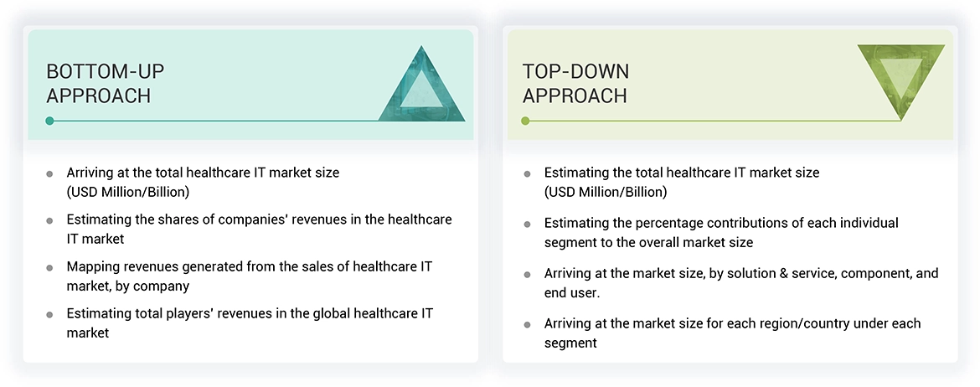The width and height of the screenshot is (980, 387).
Task: Click bullet dot beside 'Arriving at the market size for each region'
Action: coord(527,324)
